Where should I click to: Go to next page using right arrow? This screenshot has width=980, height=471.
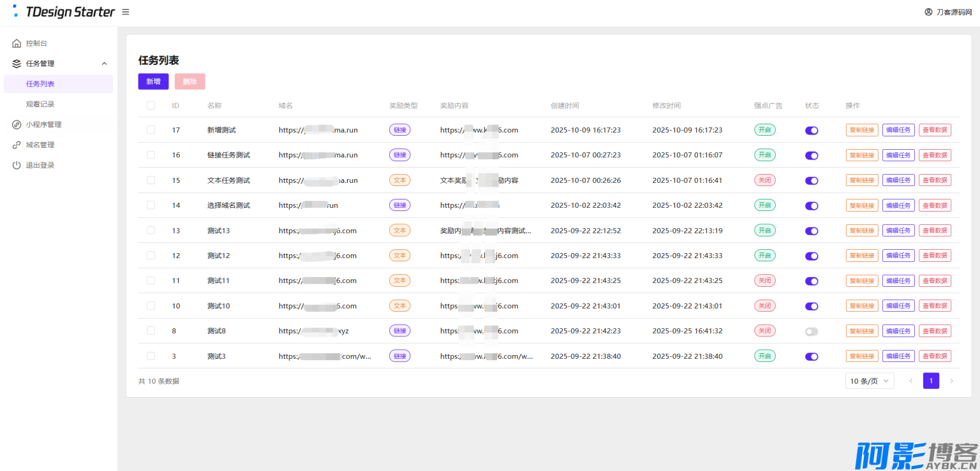click(x=951, y=381)
